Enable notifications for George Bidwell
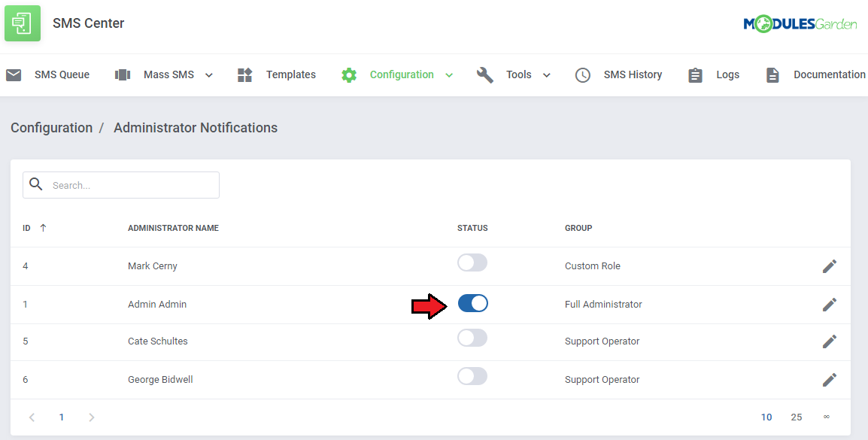The height and width of the screenshot is (440, 868). point(472,376)
